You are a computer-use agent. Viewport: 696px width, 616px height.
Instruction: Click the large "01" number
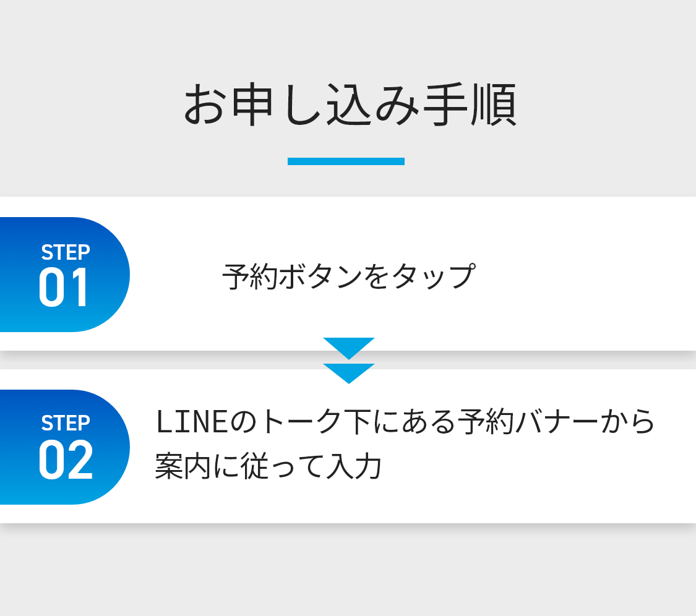coord(64,288)
